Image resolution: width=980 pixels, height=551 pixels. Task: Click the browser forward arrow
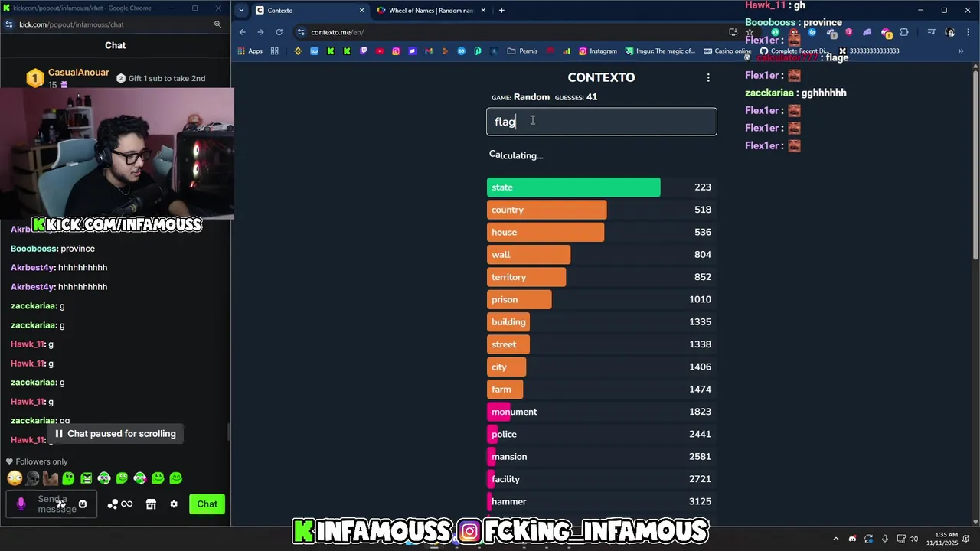[260, 32]
